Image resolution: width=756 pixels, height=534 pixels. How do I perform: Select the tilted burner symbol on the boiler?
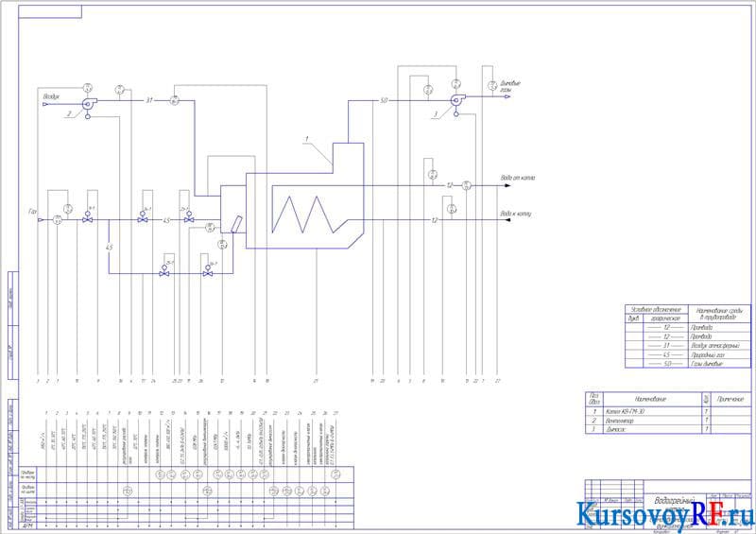point(237,225)
